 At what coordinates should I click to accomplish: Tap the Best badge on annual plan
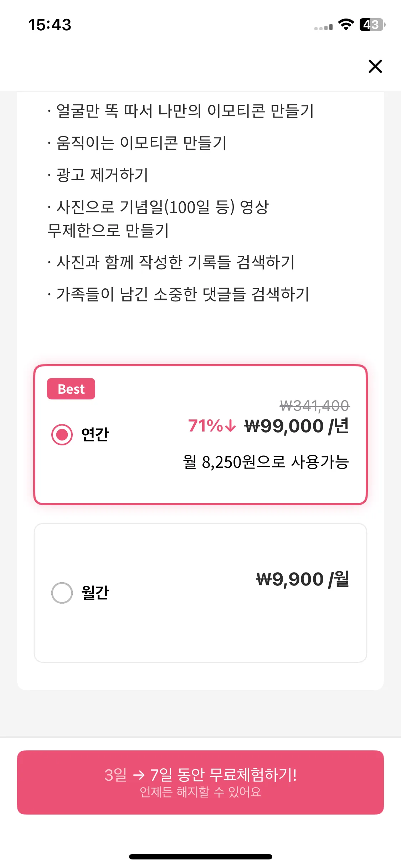71,389
